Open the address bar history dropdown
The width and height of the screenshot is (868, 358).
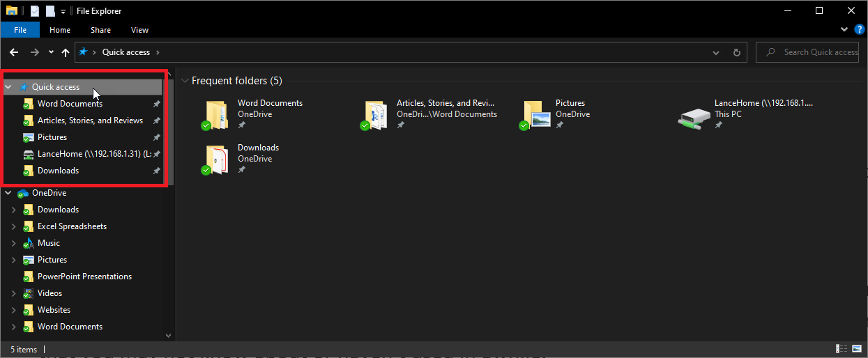tap(716, 52)
